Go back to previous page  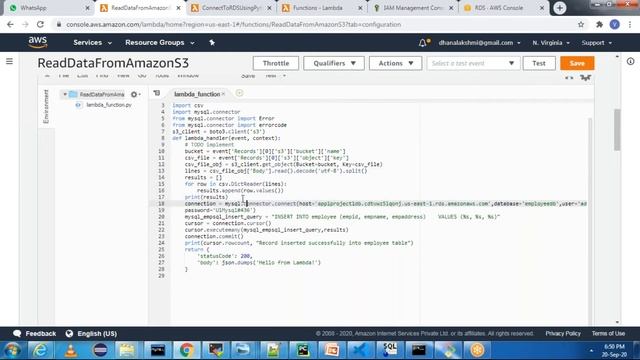(10, 24)
